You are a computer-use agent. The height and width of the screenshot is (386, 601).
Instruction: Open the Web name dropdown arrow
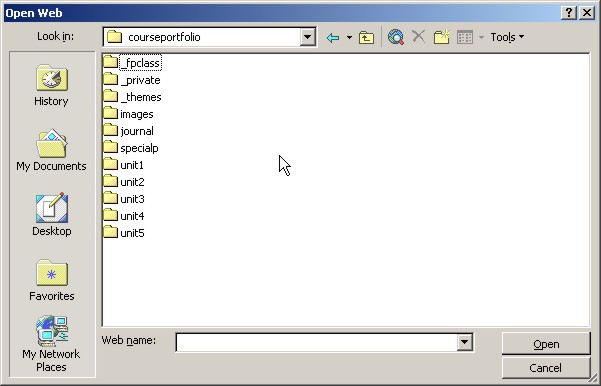[464, 342]
